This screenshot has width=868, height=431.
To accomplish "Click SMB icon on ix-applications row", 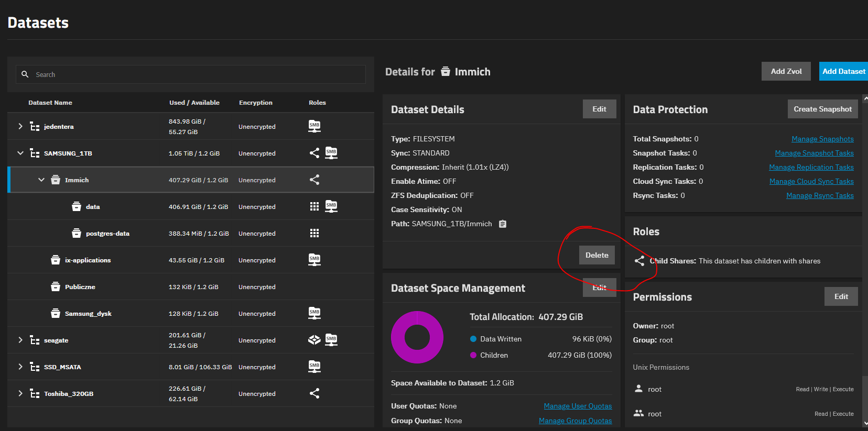I will click(x=314, y=260).
